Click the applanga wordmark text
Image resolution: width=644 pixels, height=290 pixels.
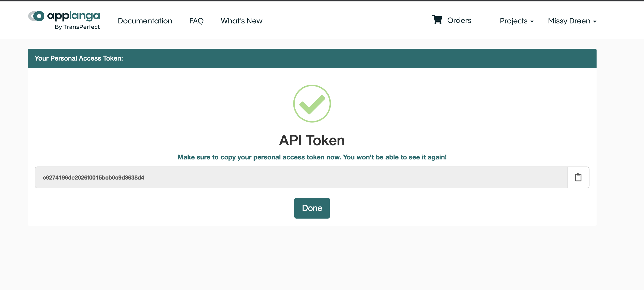point(73,16)
